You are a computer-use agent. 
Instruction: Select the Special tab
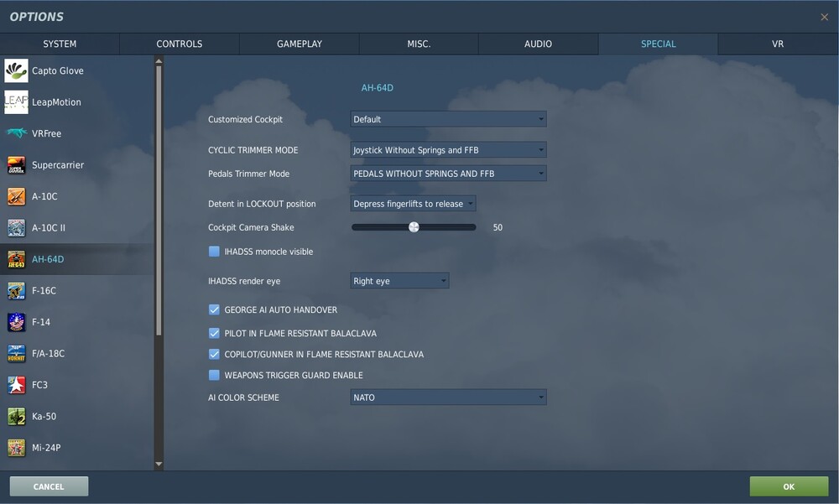point(658,44)
